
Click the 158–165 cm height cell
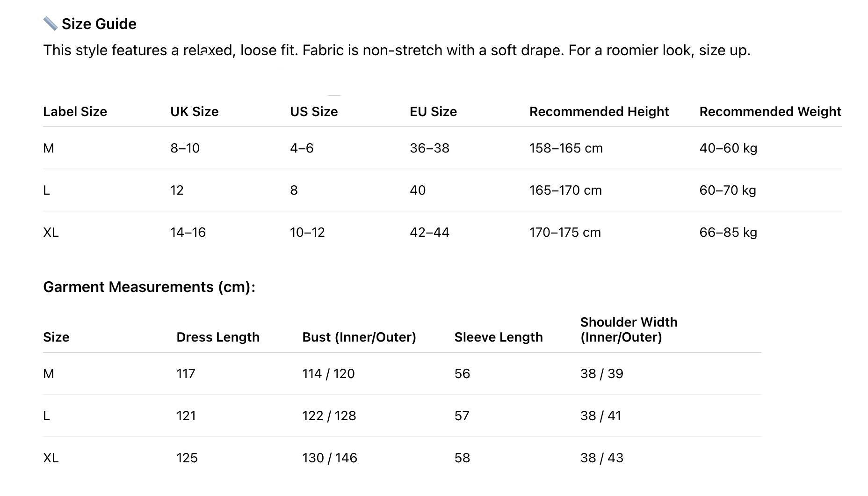565,148
